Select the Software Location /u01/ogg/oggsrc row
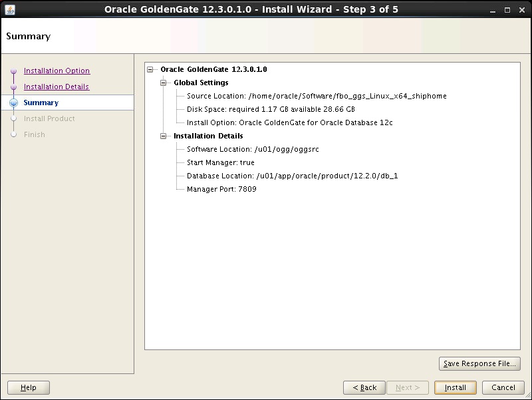Image resolution: width=532 pixels, height=400 pixels. [253, 149]
